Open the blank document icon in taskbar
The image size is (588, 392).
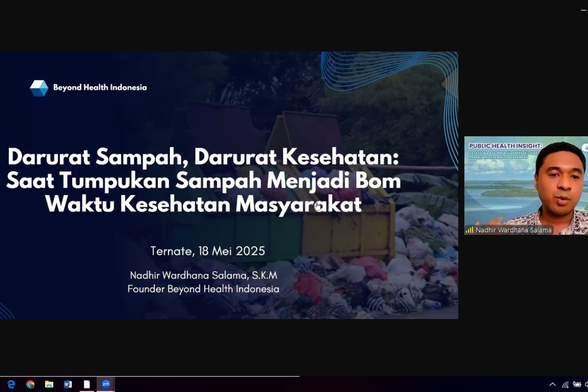click(87, 385)
